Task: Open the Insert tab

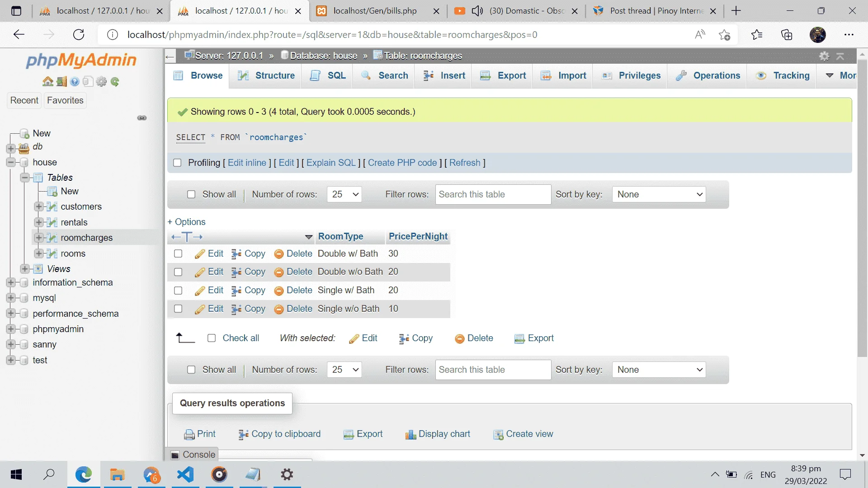Action: click(x=444, y=75)
